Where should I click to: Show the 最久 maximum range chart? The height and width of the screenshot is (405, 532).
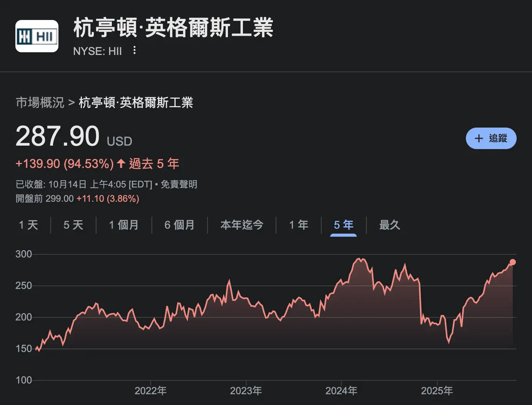(389, 225)
